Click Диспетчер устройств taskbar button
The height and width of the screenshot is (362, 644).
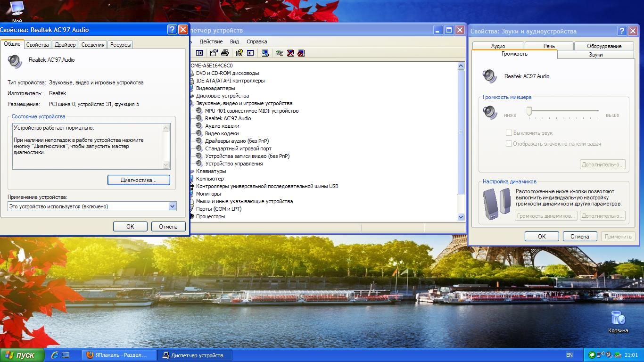(x=194, y=355)
